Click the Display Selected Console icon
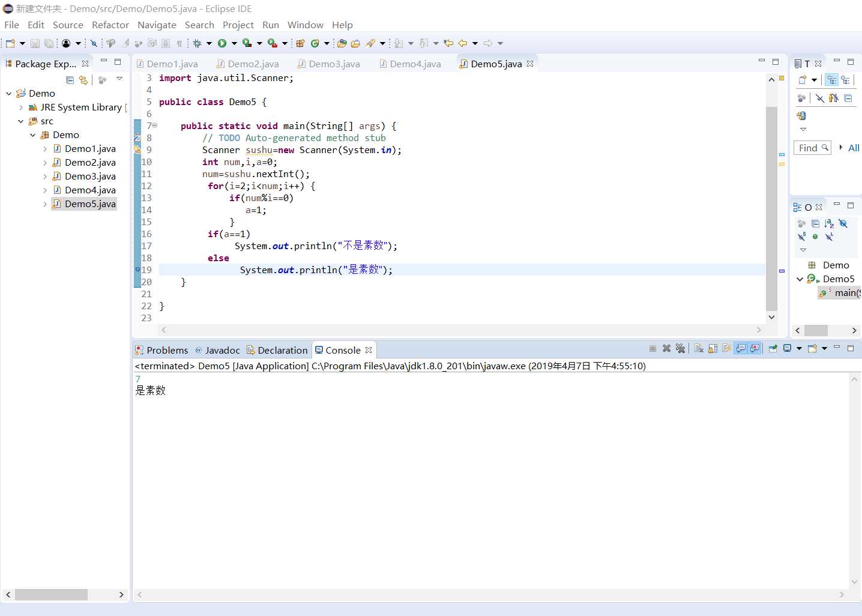 787,348
